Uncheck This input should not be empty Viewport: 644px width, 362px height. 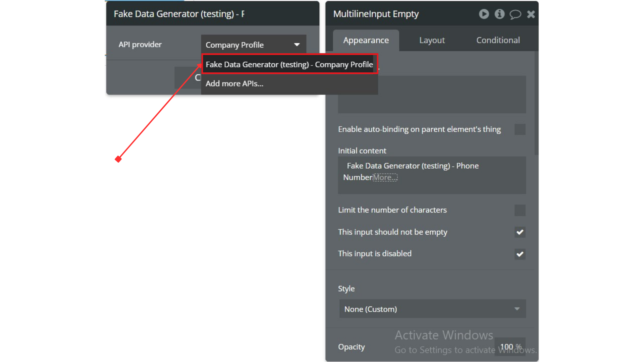(520, 232)
